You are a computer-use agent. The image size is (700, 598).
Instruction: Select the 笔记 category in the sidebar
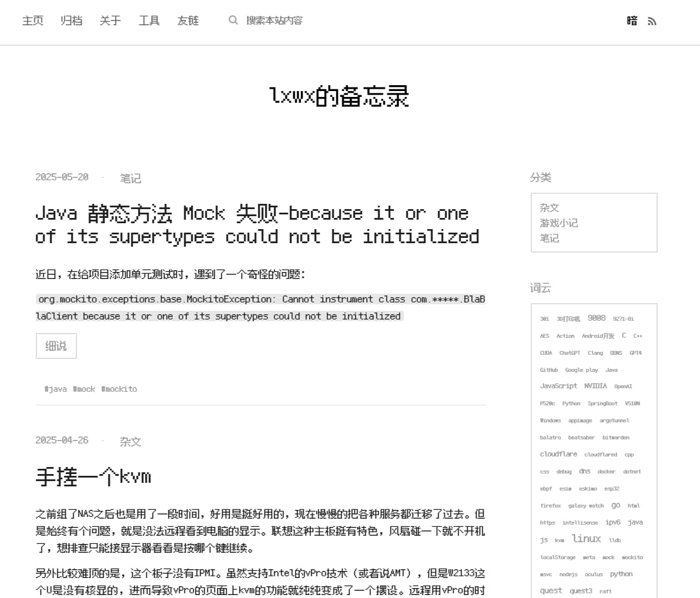tap(549, 238)
